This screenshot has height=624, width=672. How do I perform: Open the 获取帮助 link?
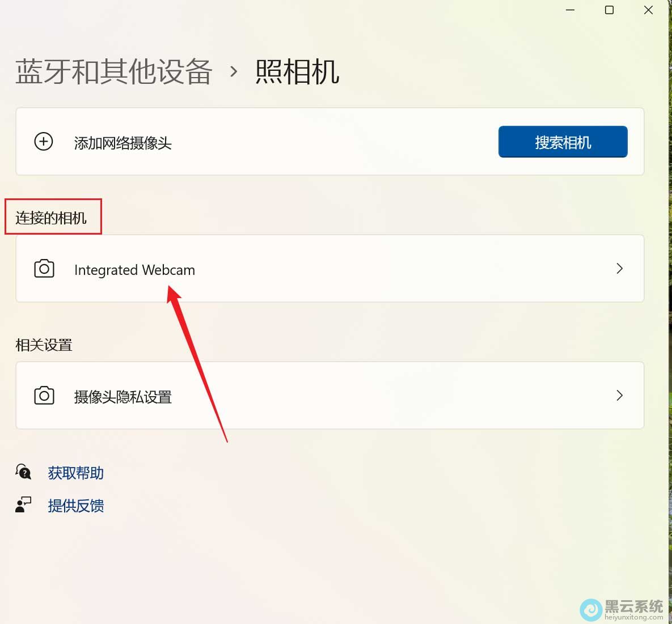click(75, 472)
